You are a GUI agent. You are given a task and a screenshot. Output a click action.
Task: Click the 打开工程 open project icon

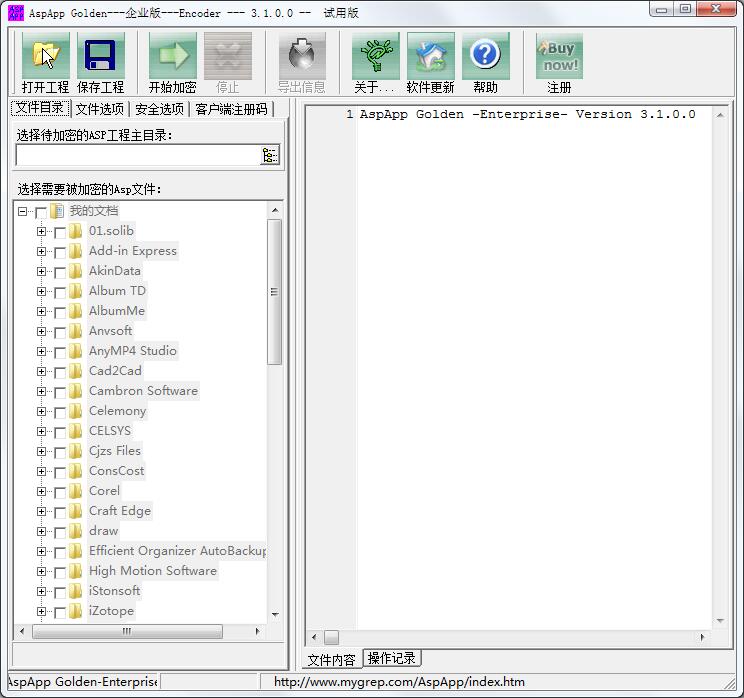45,56
